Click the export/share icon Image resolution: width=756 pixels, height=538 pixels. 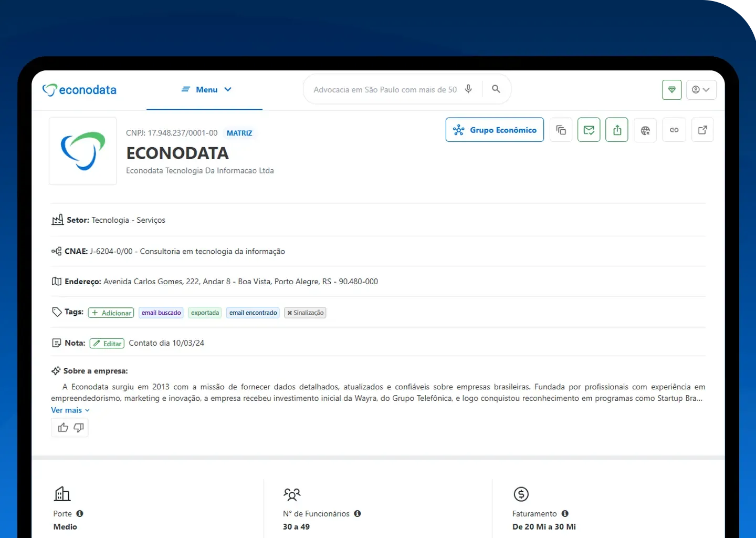pos(616,130)
